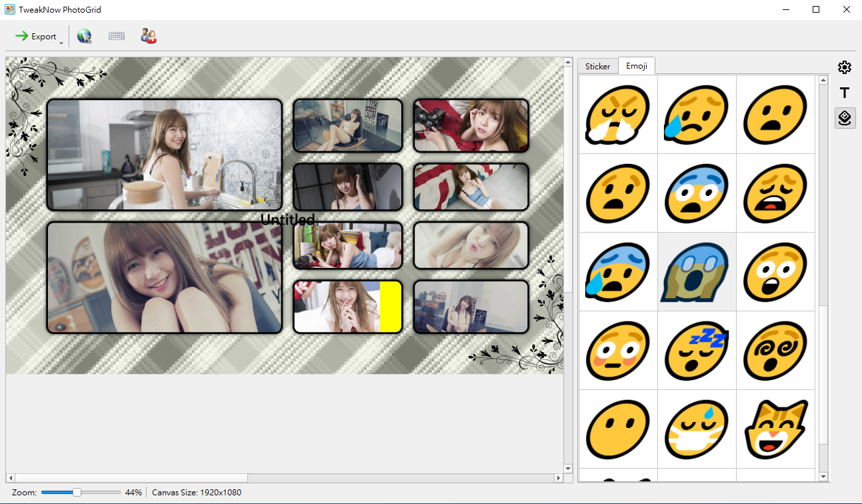Pick the anguished emoji in second row
The image size is (862, 504).
[x=618, y=193]
